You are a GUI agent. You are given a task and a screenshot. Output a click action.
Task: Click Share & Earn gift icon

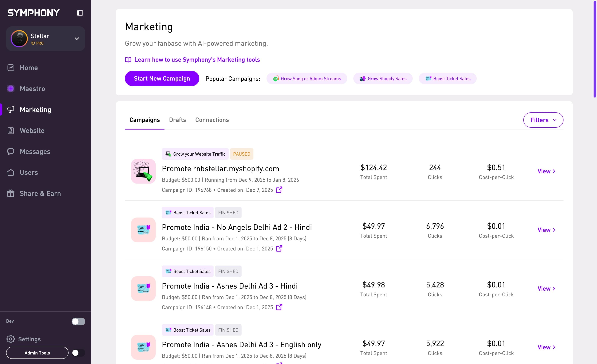[11, 193]
